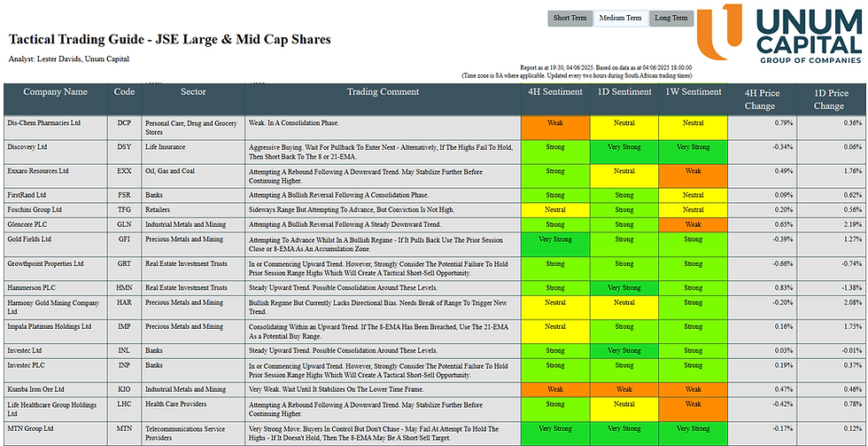Click the TFG share code
The height and width of the screenshot is (446, 868).
pos(124,210)
